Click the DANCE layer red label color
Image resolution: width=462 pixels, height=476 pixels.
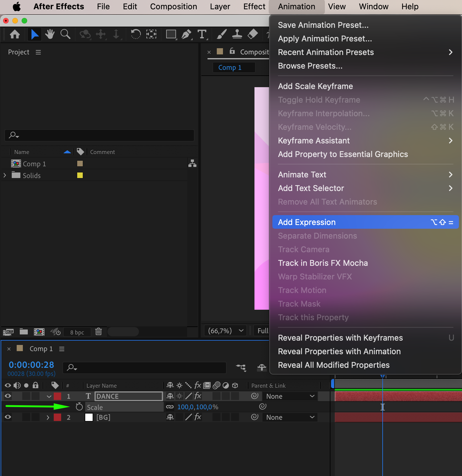pyautogui.click(x=57, y=396)
